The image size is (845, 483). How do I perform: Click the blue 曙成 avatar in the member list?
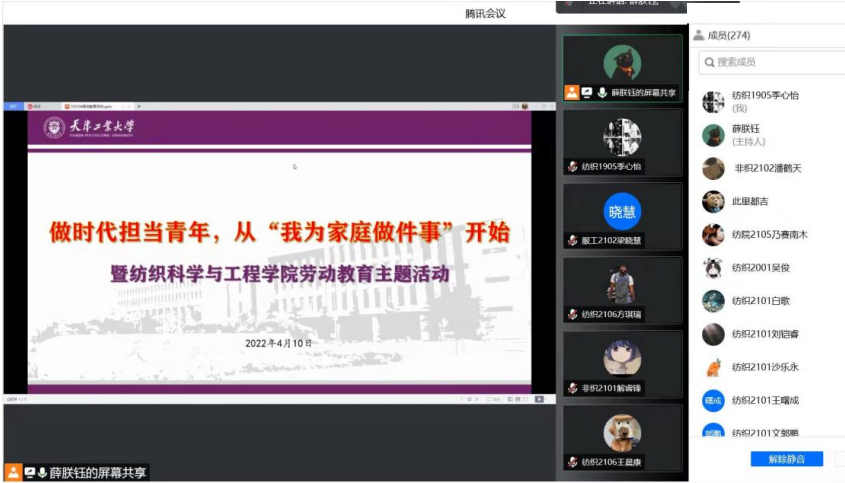coord(713,401)
